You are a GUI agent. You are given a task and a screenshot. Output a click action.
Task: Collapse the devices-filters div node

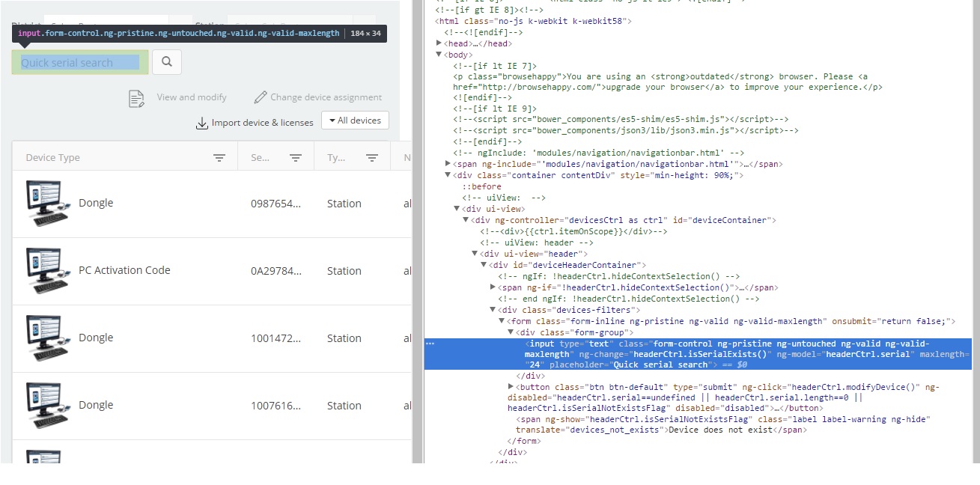493,310
